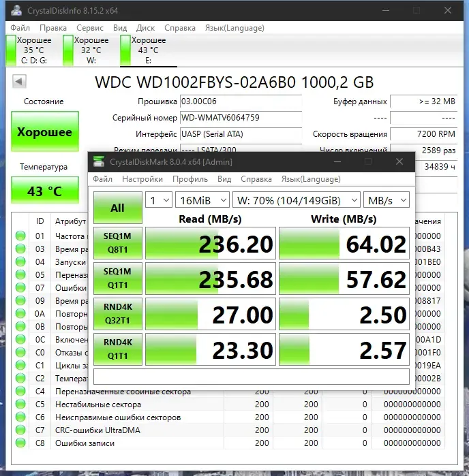The image size is (469, 476).
Task: Start SEQ1M Q8T1 benchmark test
Action: 118,243
